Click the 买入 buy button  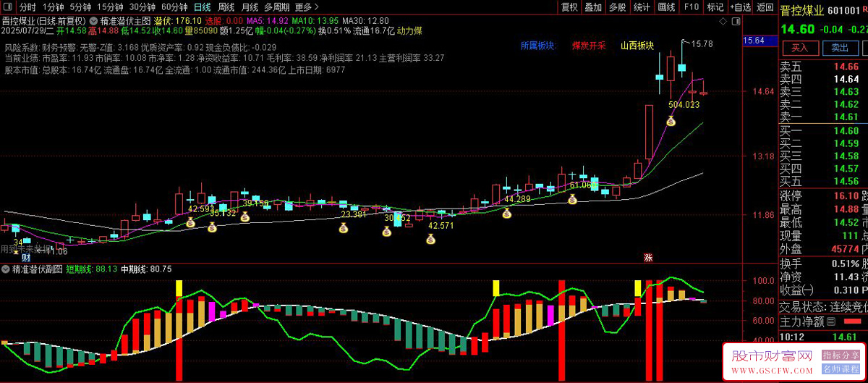coord(799,48)
